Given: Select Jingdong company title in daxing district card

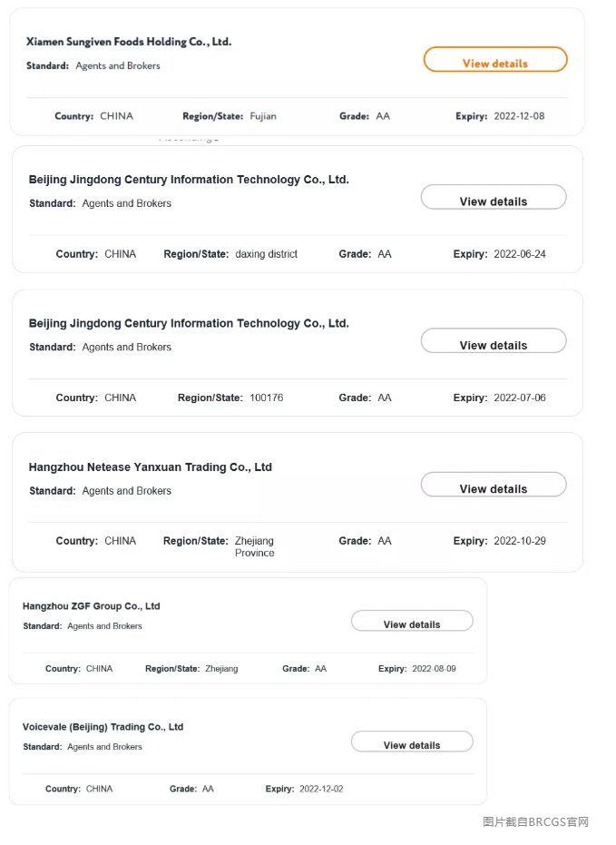Looking at the screenshot, I should click(189, 180).
